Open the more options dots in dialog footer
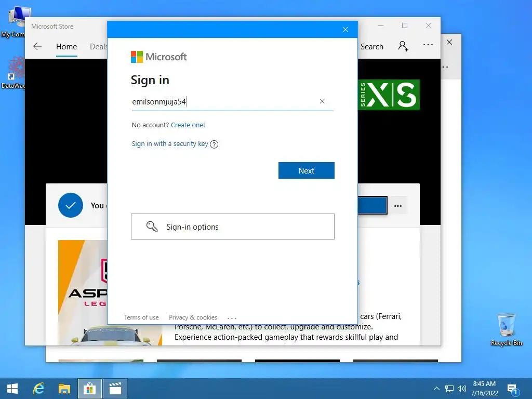532x399 pixels. coord(232,318)
